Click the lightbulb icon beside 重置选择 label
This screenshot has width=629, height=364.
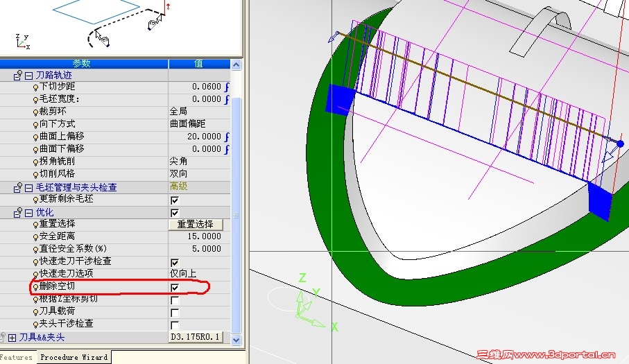click(x=35, y=225)
